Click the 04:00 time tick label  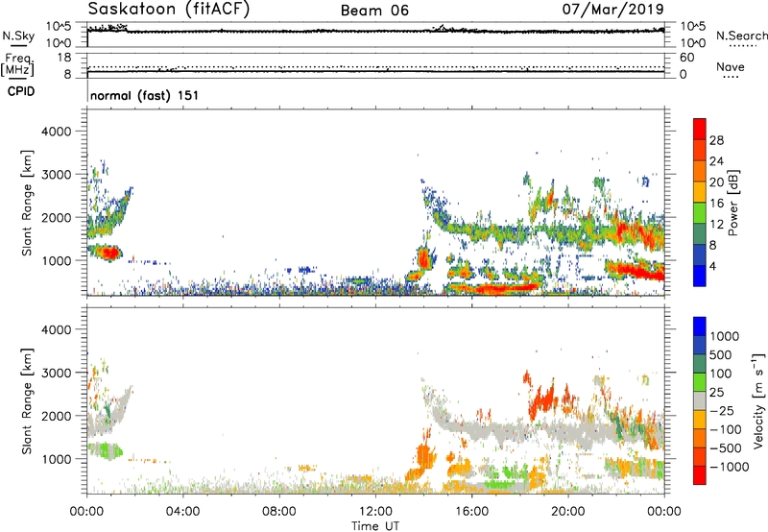[182, 512]
